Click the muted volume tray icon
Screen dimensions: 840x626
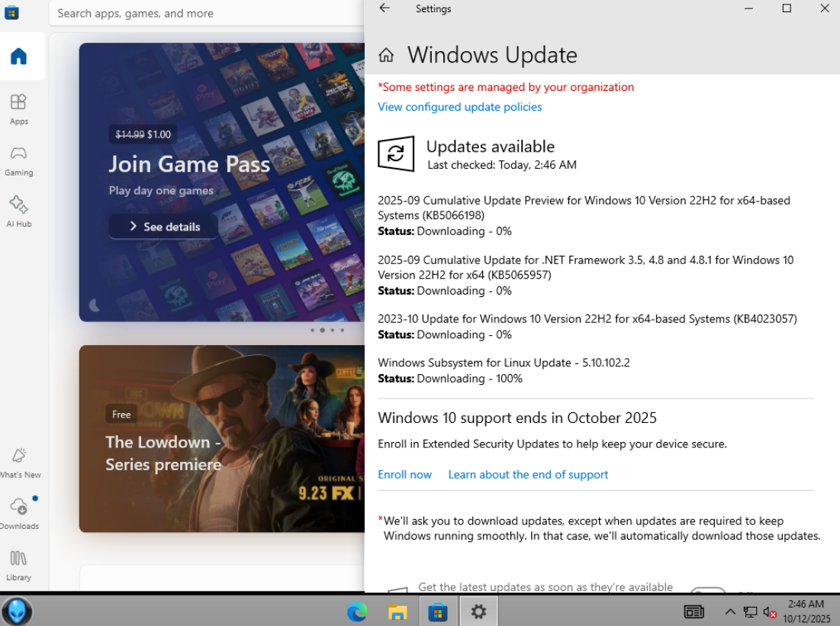tap(770, 611)
